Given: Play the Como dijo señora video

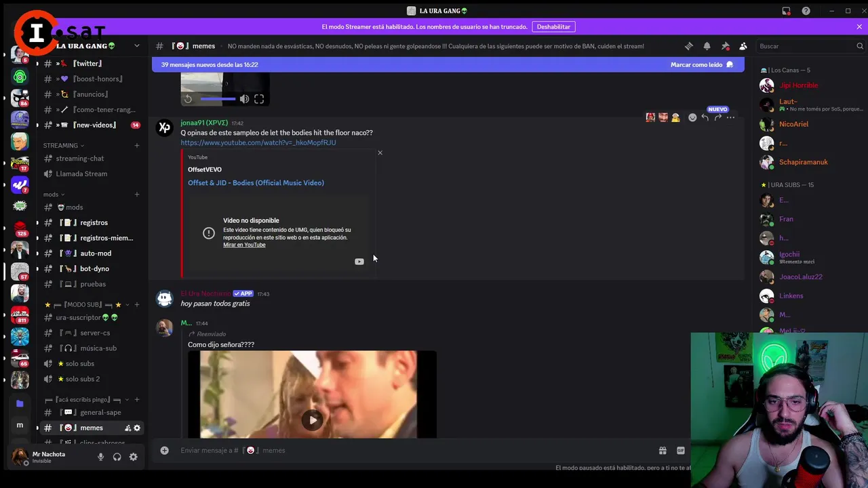Looking at the screenshot, I should (312, 420).
